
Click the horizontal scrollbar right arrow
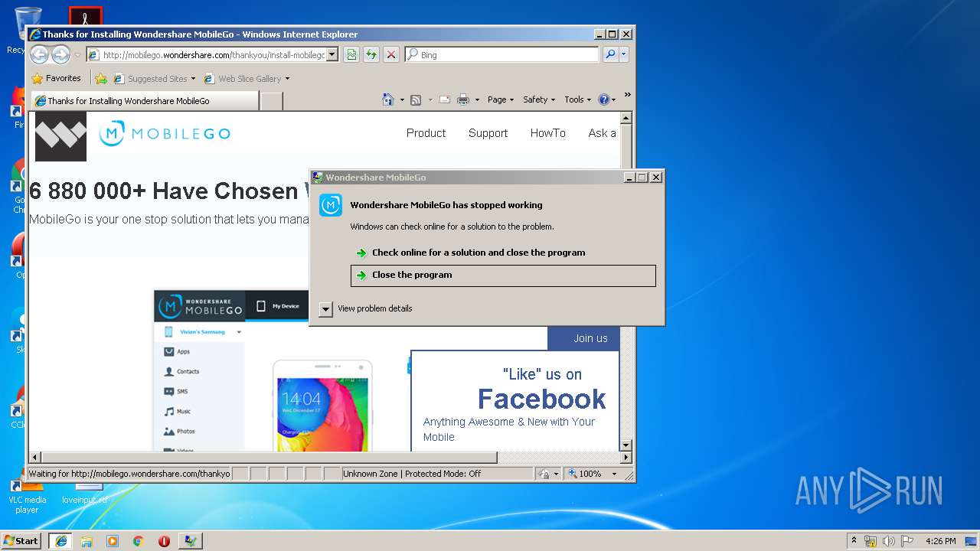(626, 458)
